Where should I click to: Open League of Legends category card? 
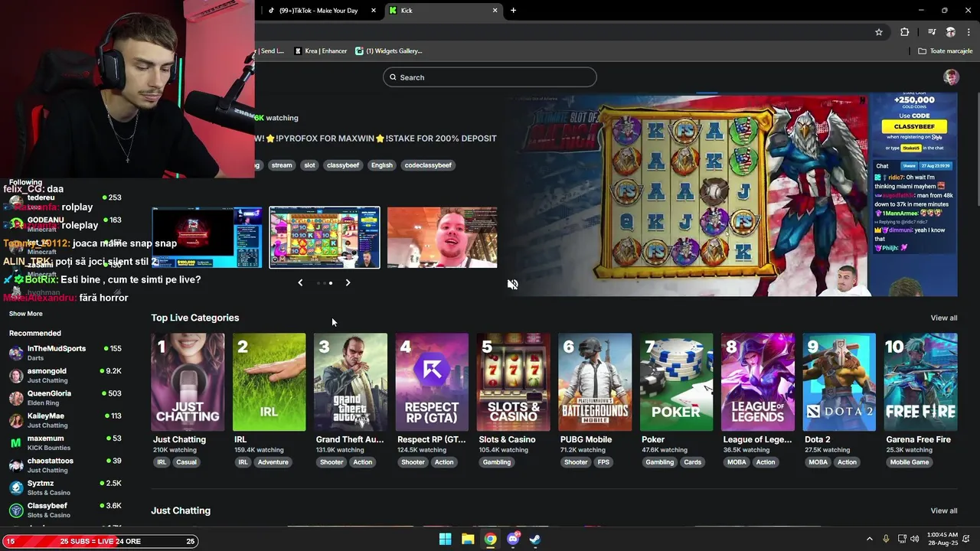pyautogui.click(x=758, y=382)
